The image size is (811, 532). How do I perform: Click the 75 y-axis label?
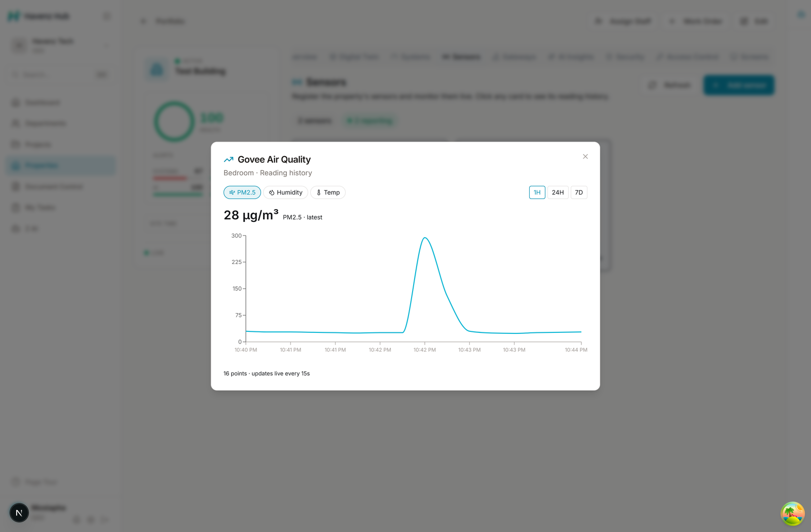coord(239,315)
